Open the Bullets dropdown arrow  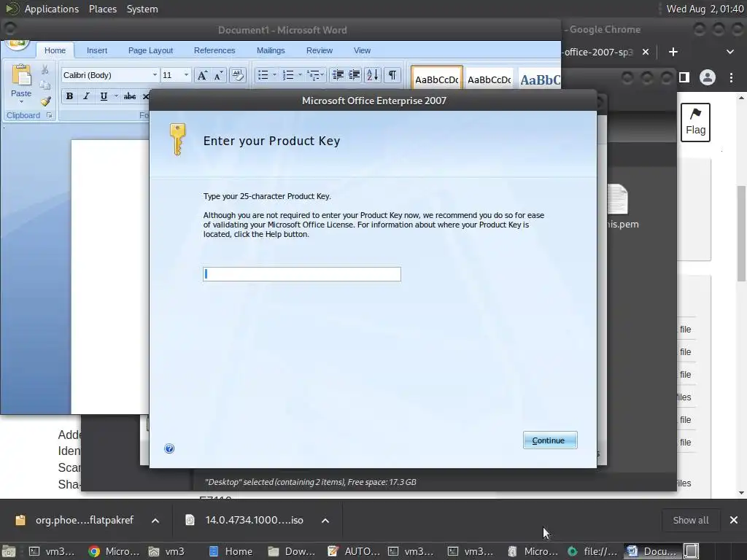[274, 75]
